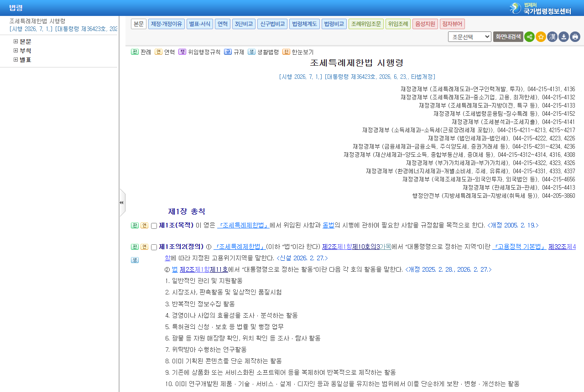Click the 위임행정규칙 legend icon
Viewport: 584px width, 392px height.
point(182,52)
